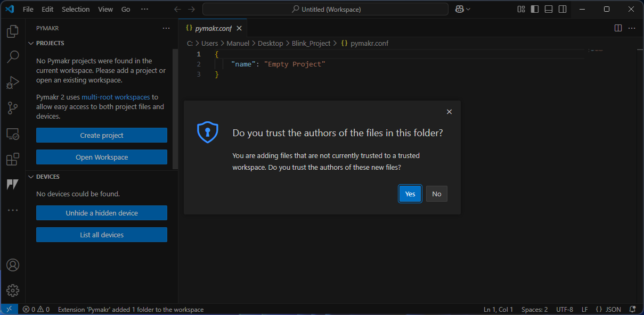Toggle the secondary side bar layout button
Viewport: 644px width, 315px height.
tap(563, 9)
